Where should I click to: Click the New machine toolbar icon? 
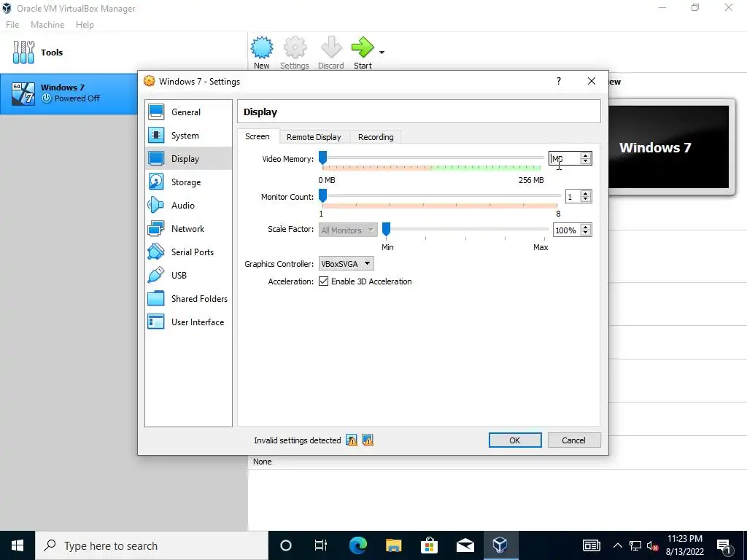tap(262, 47)
